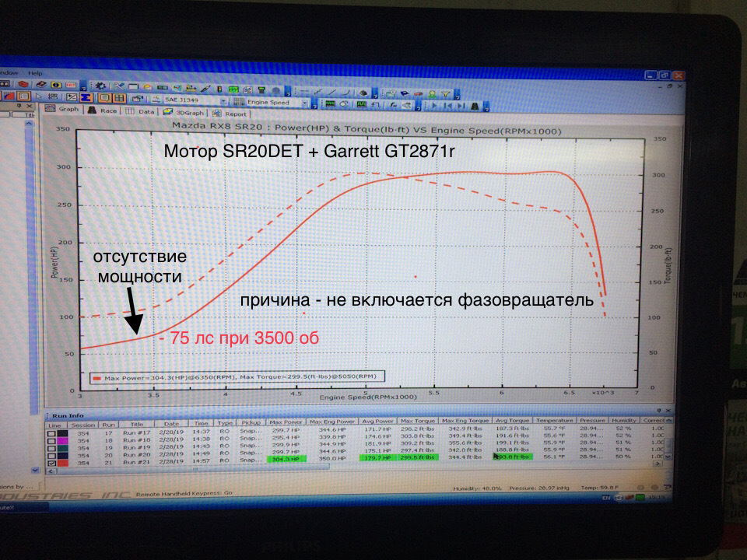Click the play arrow playback icon
This screenshot has height=560, width=747.
[434, 105]
